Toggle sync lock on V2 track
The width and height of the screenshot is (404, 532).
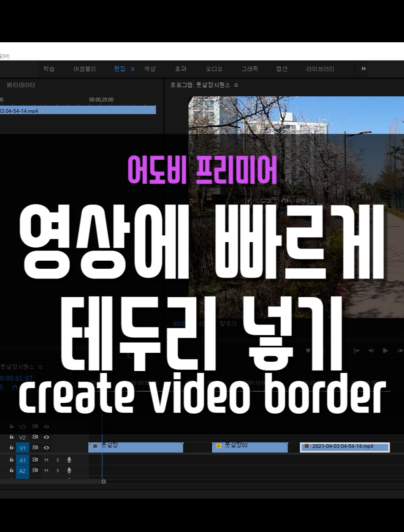pyautogui.click(x=35, y=437)
